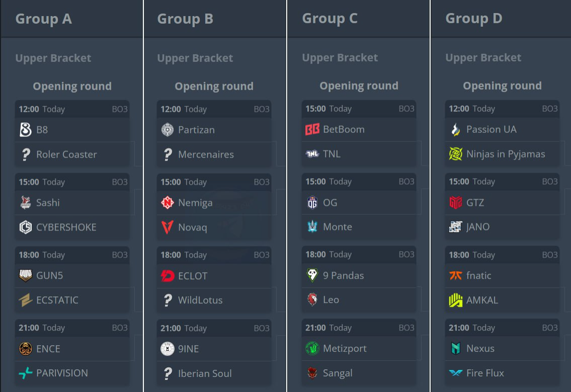Image resolution: width=571 pixels, height=392 pixels.
Task: Open the AMKAL team link
Action: pyautogui.click(x=482, y=300)
